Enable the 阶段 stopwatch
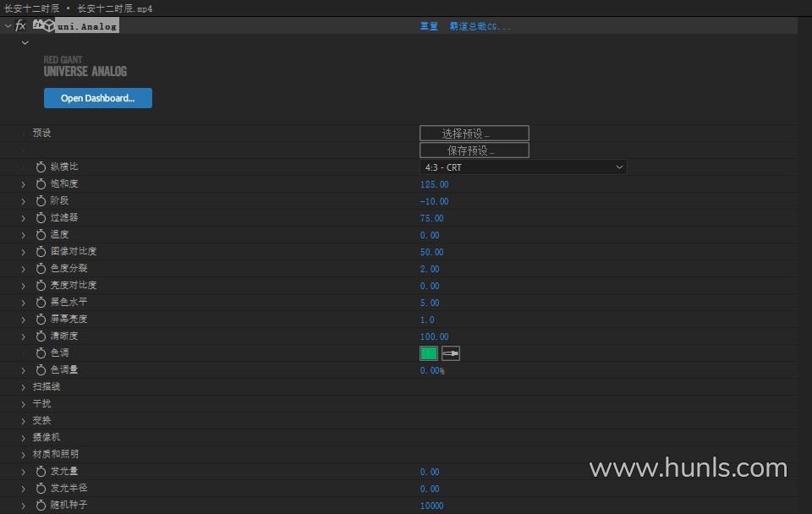The height and width of the screenshot is (514, 812). [x=41, y=201]
